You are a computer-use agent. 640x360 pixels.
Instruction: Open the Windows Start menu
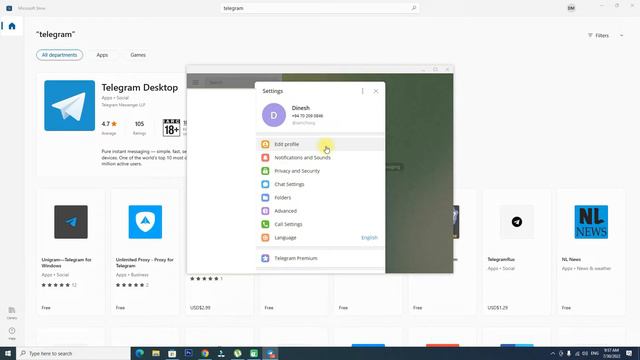(x=8, y=353)
